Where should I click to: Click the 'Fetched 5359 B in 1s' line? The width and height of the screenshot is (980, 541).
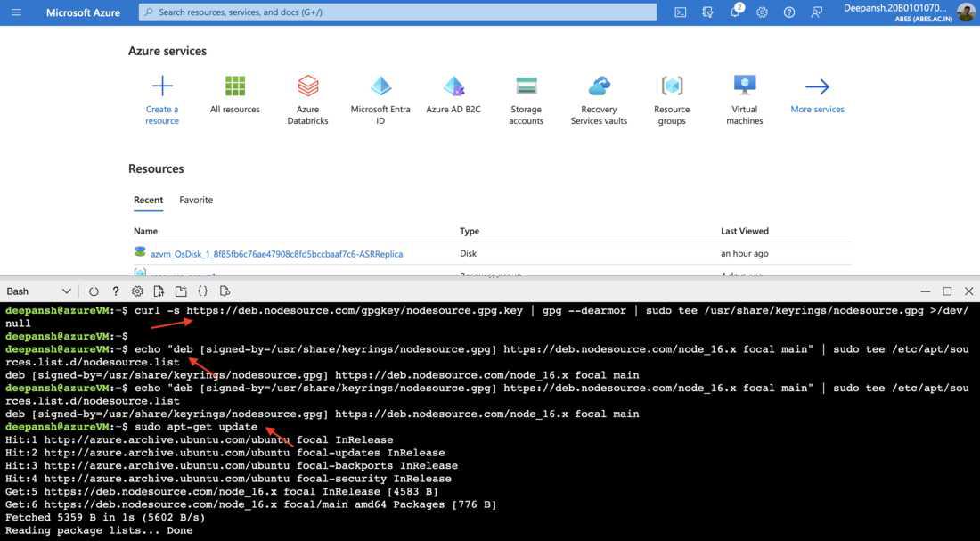[105, 518]
